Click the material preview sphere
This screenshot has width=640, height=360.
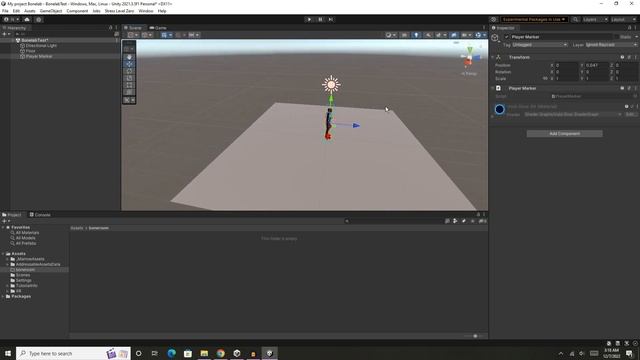[500, 109]
